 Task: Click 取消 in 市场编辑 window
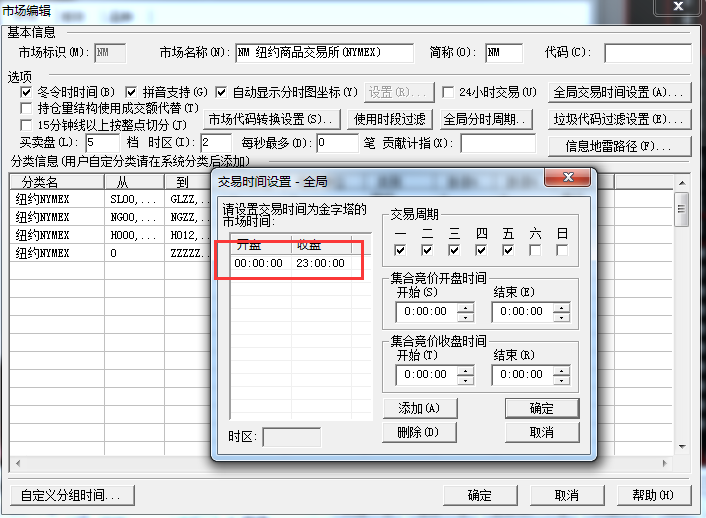pos(567,495)
